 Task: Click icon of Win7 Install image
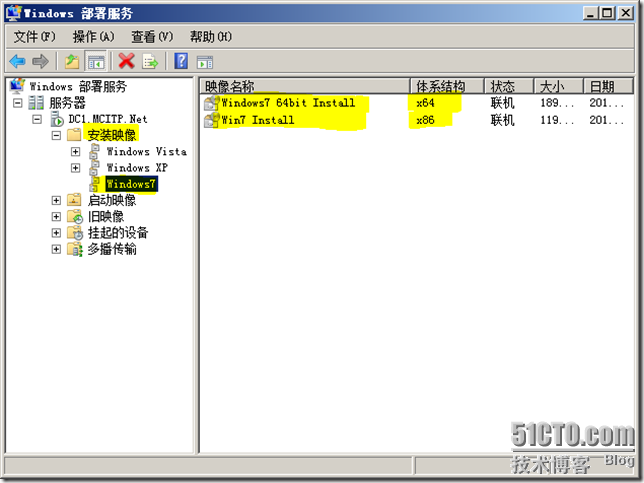pyautogui.click(x=212, y=120)
